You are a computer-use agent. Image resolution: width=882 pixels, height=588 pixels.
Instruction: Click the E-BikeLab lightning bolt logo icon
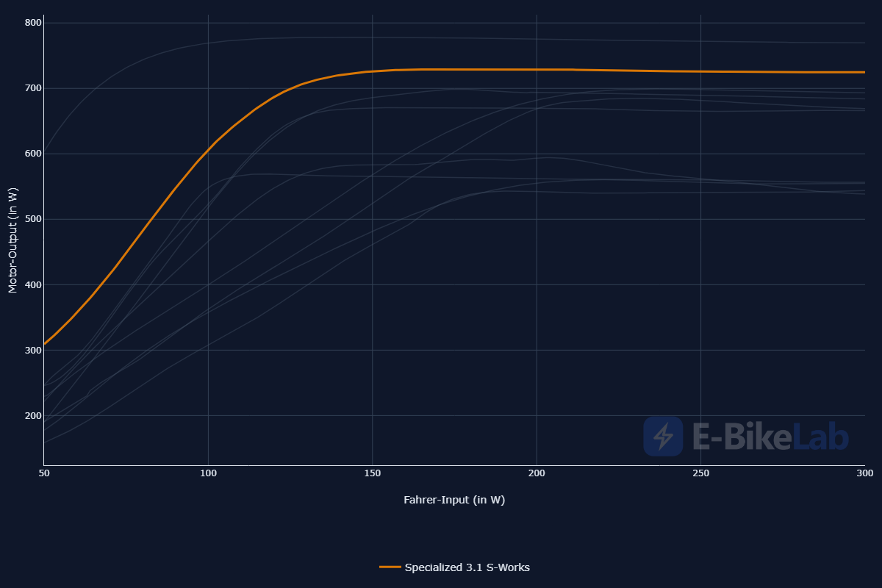663,436
